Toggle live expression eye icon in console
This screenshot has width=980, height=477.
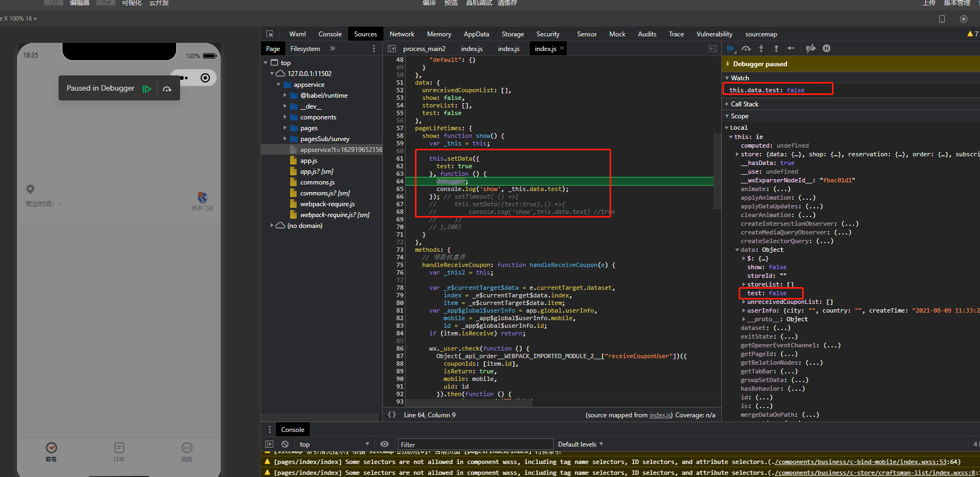tap(385, 444)
